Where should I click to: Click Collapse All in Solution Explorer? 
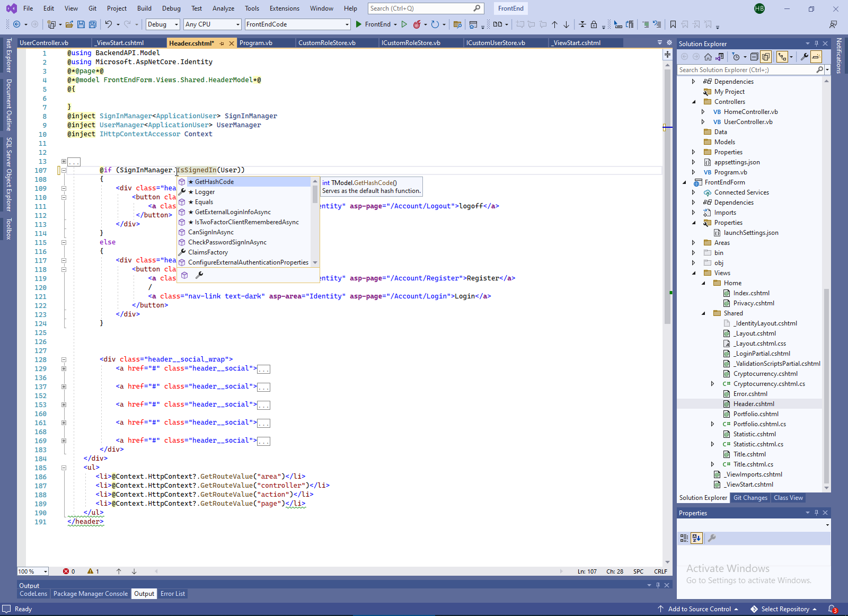click(x=755, y=57)
